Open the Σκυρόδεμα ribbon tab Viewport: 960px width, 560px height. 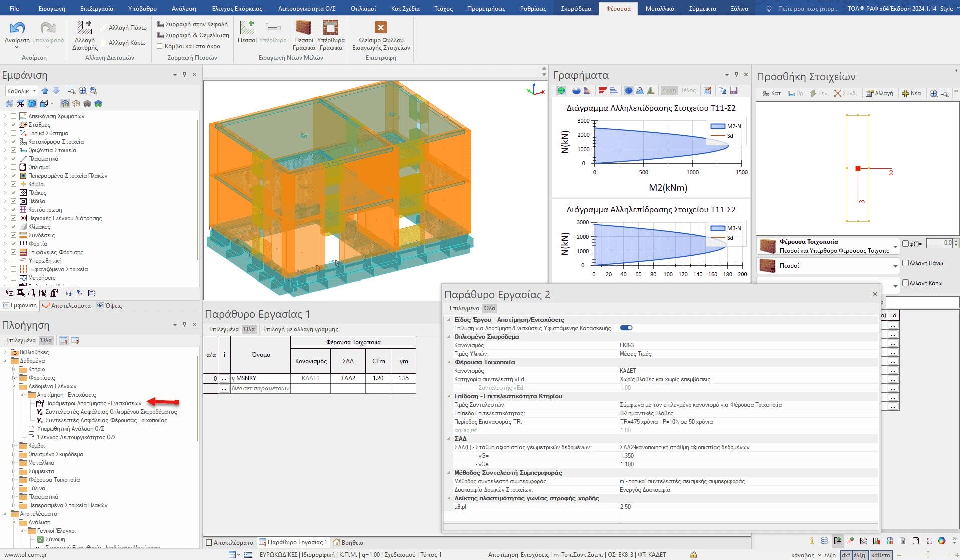coord(575,9)
